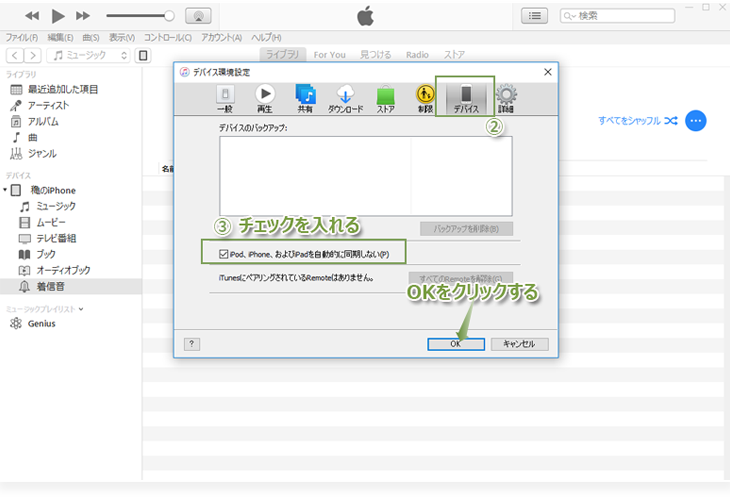
Task: Click the rewind playback button
Action: point(32,16)
